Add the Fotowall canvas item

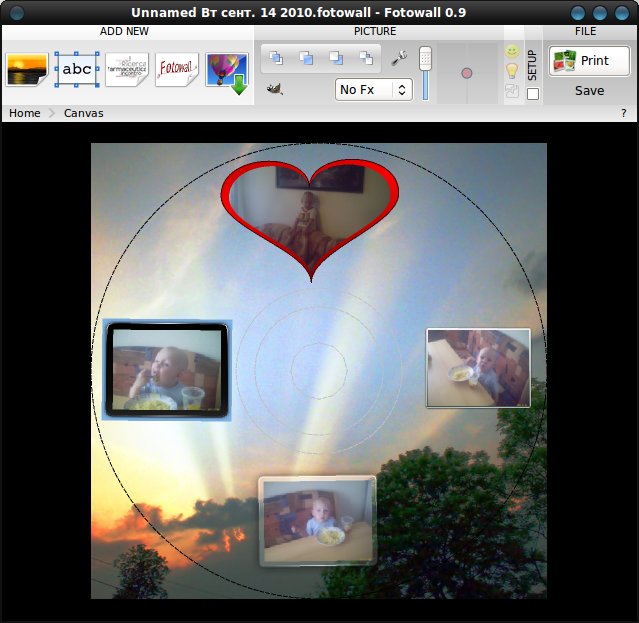(x=176, y=69)
